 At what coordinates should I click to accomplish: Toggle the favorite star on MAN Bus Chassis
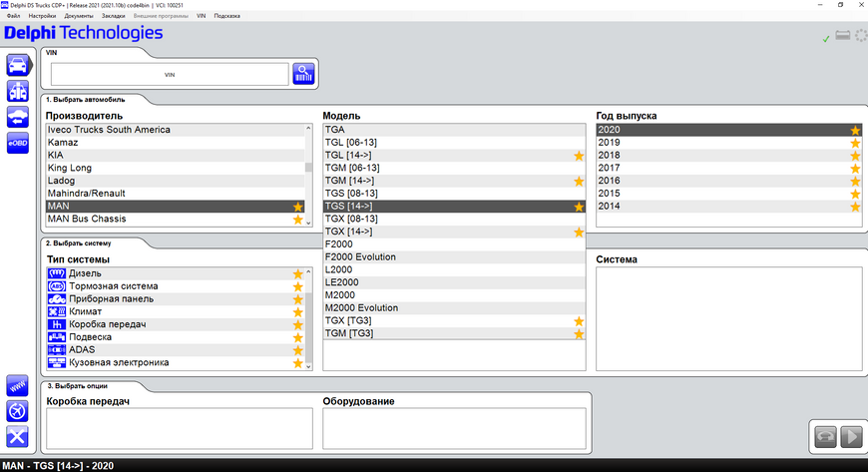tap(298, 220)
